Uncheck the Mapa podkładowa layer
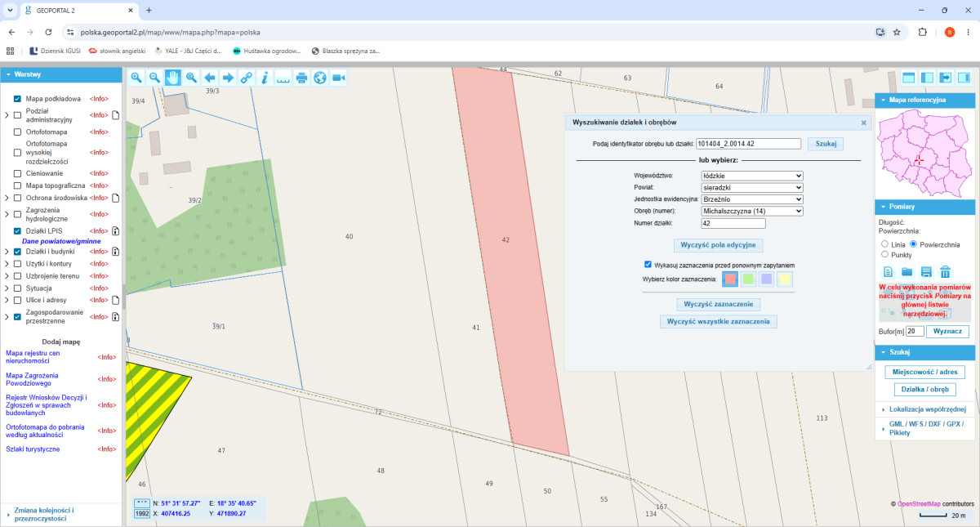The image size is (980, 527). (17, 99)
